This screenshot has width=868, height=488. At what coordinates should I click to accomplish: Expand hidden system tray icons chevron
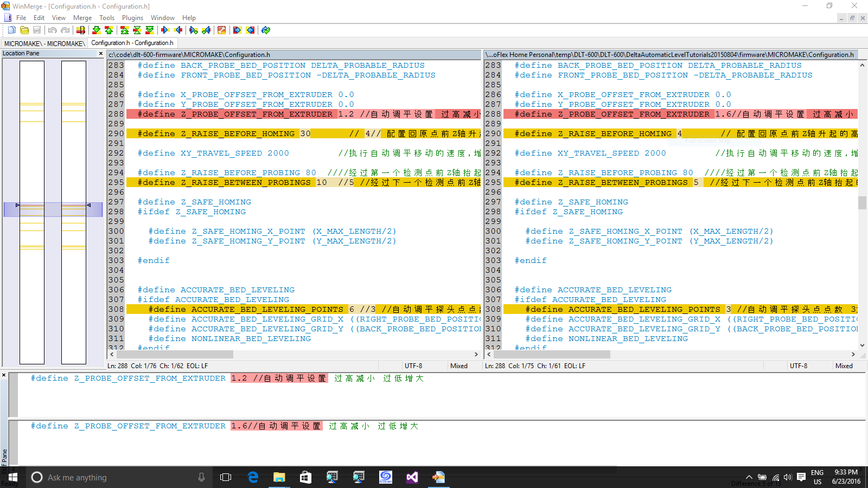pos(749,478)
